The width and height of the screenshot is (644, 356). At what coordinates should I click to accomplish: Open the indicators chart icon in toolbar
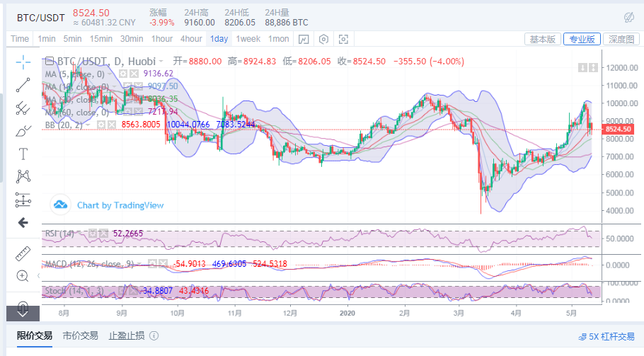[302, 39]
